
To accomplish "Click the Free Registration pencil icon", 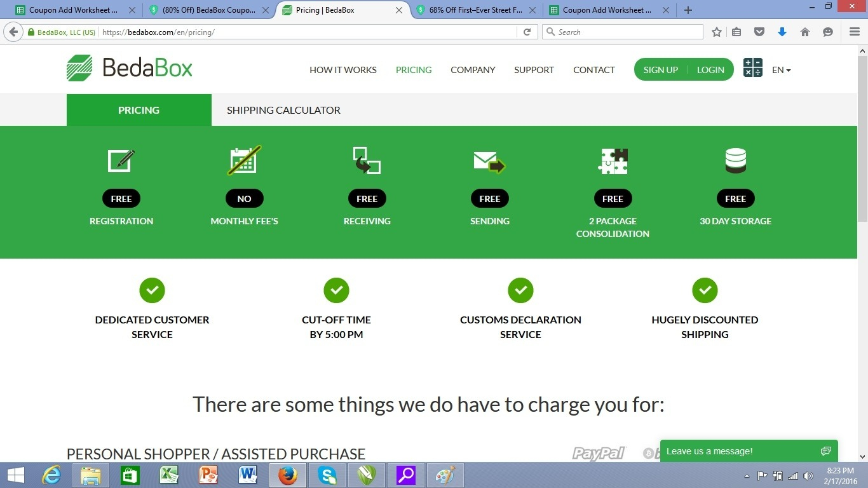I will coord(121,160).
